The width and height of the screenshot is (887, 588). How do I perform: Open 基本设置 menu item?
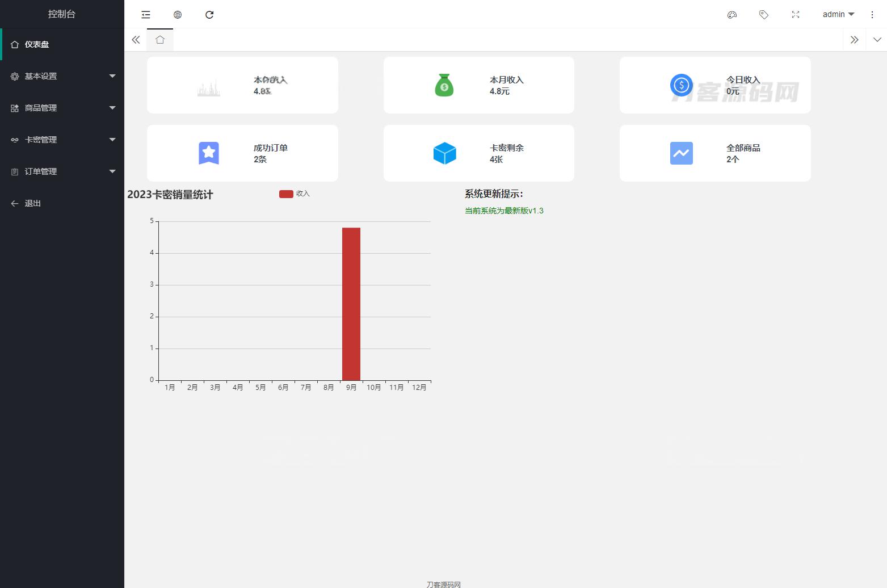[x=62, y=76]
